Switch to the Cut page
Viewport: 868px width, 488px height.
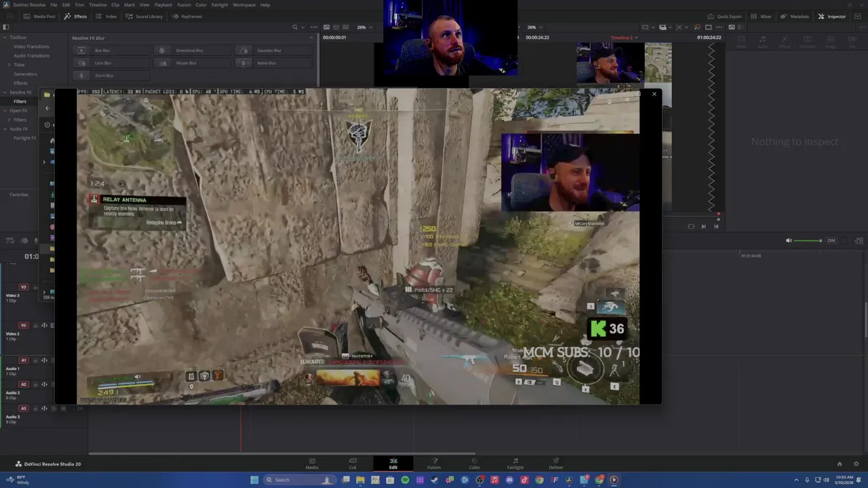coord(353,464)
